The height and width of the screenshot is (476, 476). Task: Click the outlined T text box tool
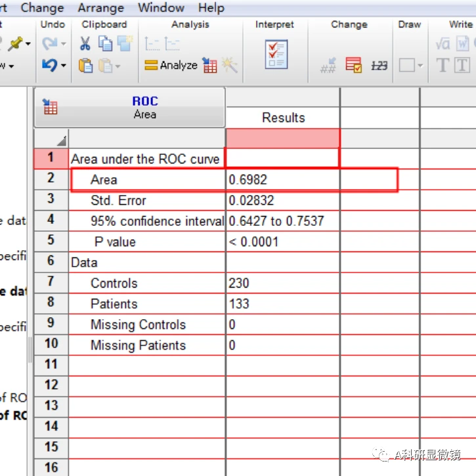462,65
